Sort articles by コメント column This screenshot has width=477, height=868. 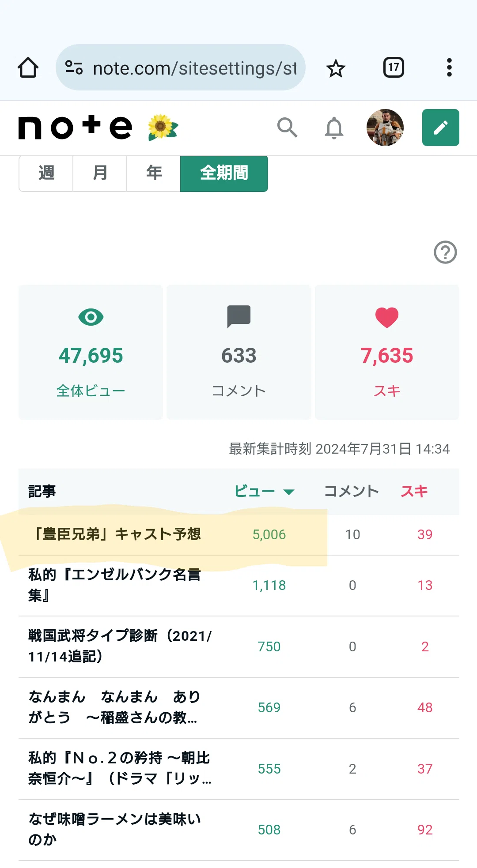click(352, 491)
